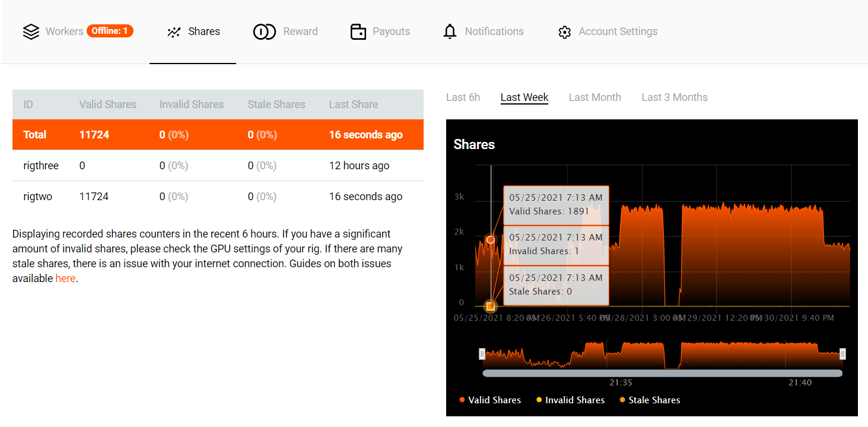Click the Payouts wallet icon
Viewport: 868px width, 427px height.
coord(358,32)
